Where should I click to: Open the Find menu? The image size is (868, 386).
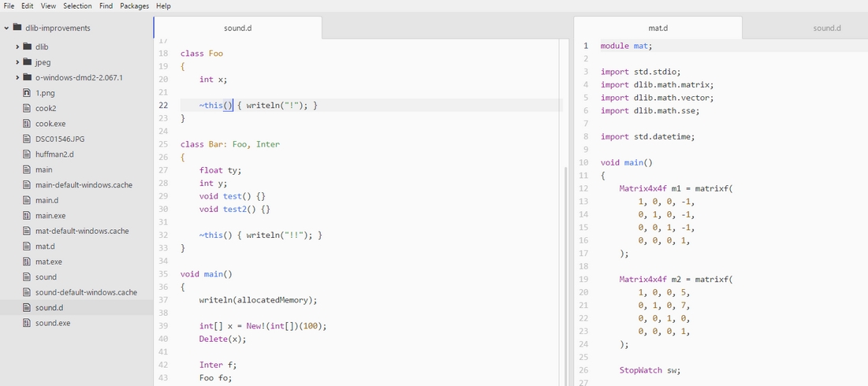[106, 6]
